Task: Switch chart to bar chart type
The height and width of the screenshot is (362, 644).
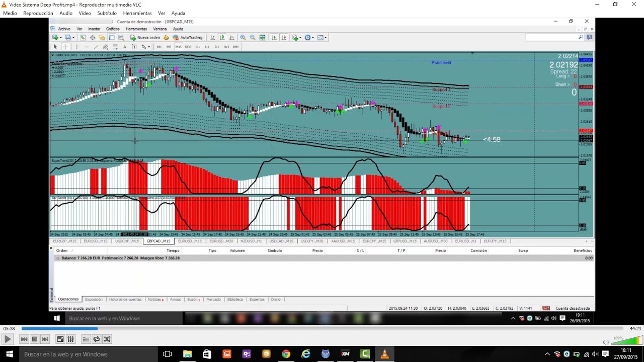Action: (212, 38)
